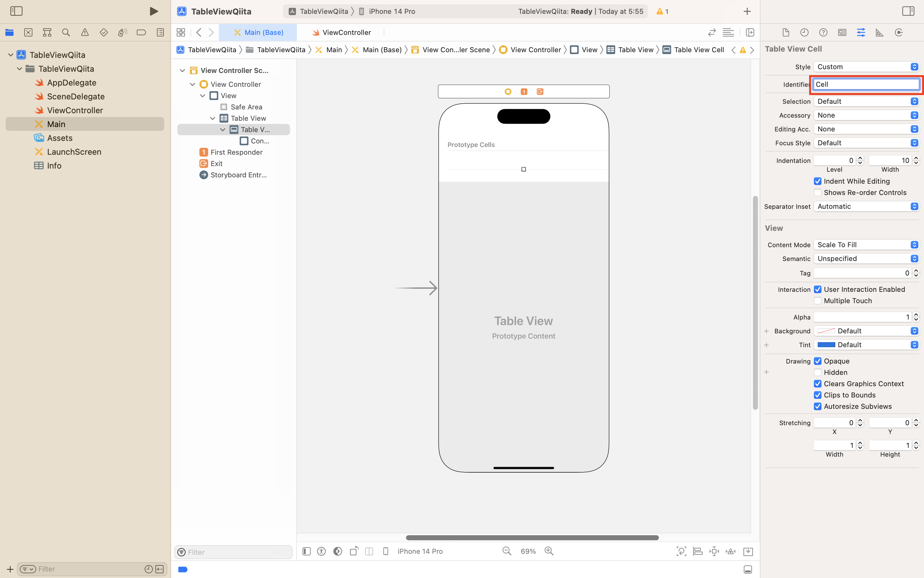Open the Find navigator magnifier icon
This screenshot has width=924, height=578.
66,32
